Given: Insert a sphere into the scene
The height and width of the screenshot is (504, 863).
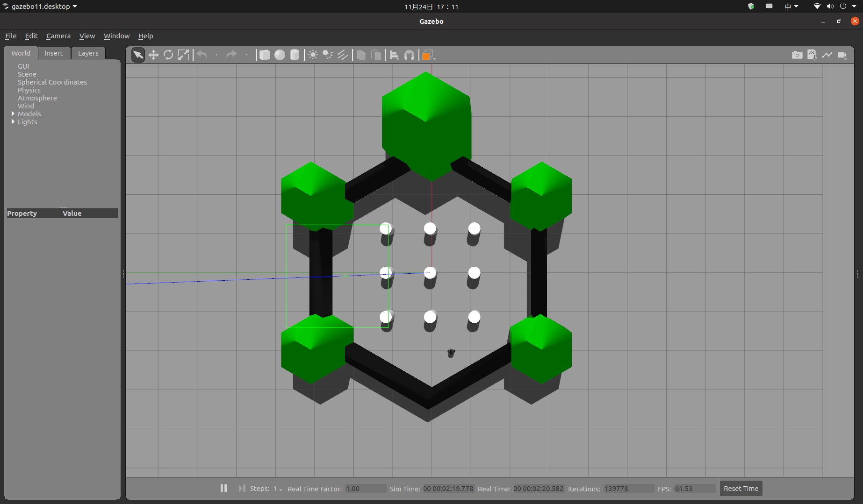Looking at the screenshot, I should (x=280, y=55).
